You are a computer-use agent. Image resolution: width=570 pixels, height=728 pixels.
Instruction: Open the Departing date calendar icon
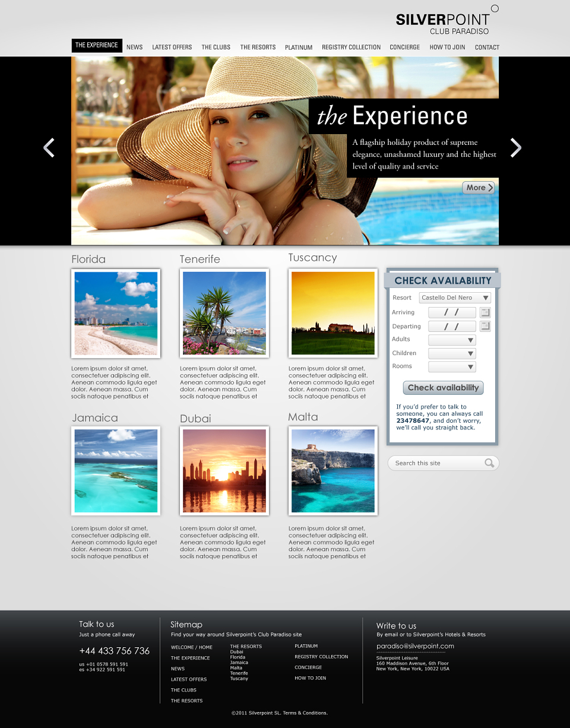[x=485, y=326]
